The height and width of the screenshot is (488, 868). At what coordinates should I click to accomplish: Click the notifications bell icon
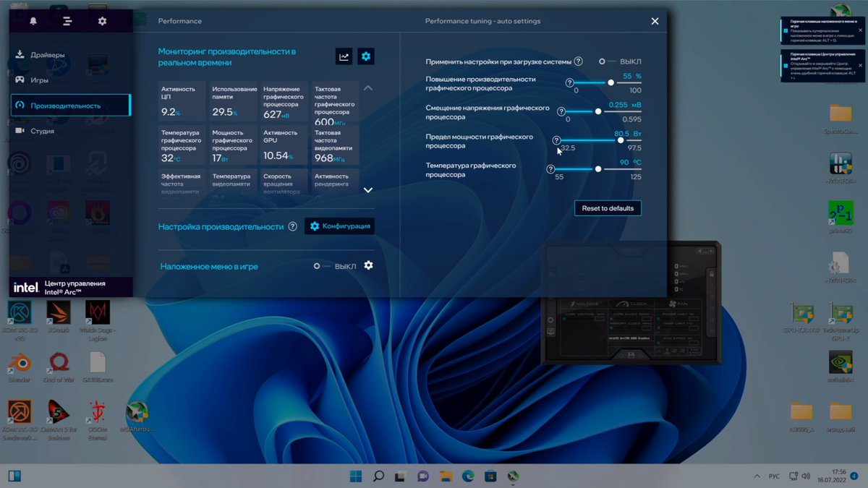coord(33,21)
